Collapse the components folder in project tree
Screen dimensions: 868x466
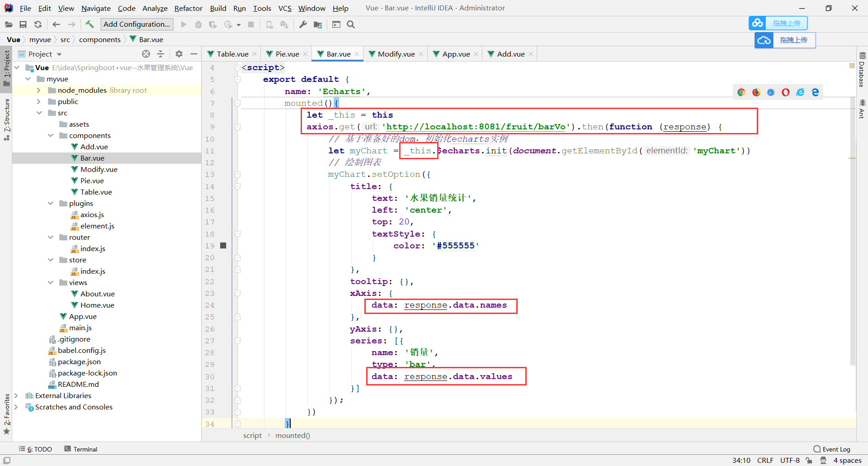click(51, 135)
